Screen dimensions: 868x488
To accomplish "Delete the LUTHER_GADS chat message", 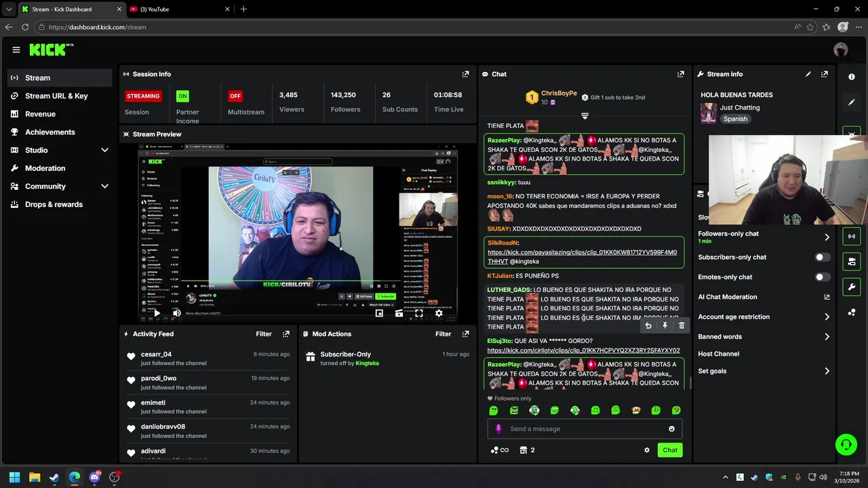I will click(682, 326).
